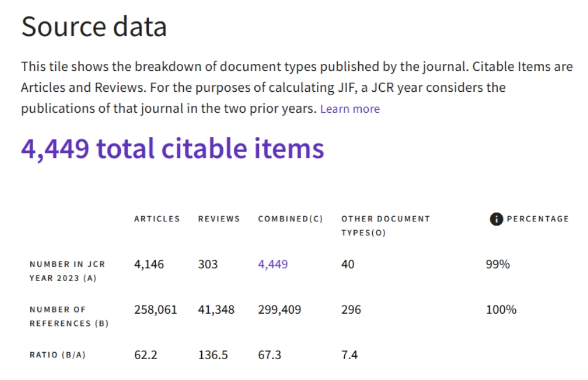This screenshot has width=588, height=380.
Task: Click the Ratio (B/A) row label
Action: 57,355
